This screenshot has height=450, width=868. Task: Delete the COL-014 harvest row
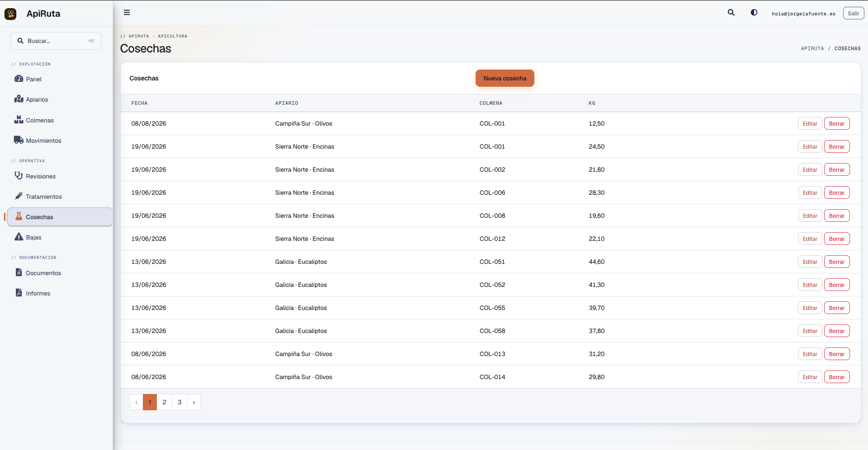pos(837,377)
